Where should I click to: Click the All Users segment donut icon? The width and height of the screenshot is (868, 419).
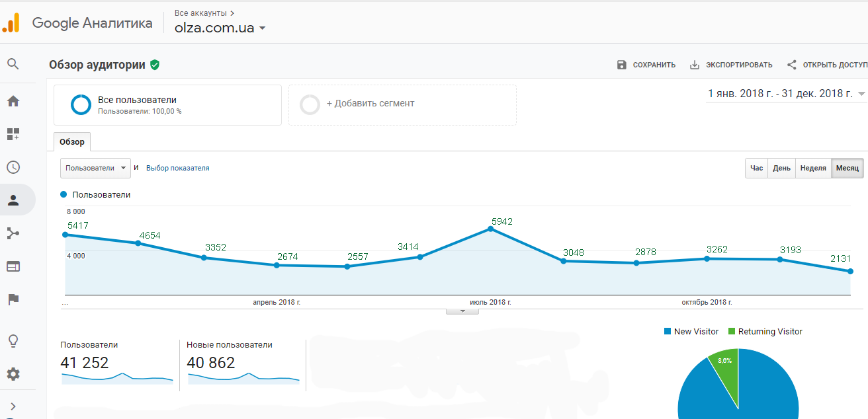pyautogui.click(x=81, y=104)
